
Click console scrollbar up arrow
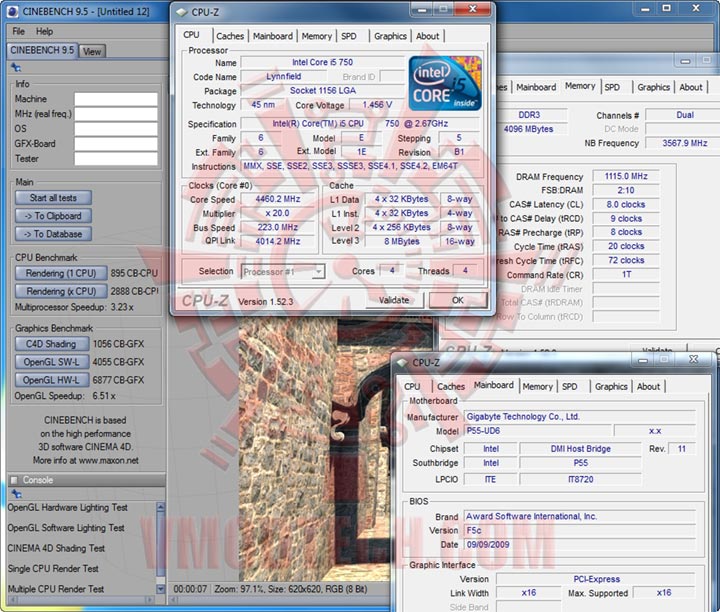click(x=160, y=507)
